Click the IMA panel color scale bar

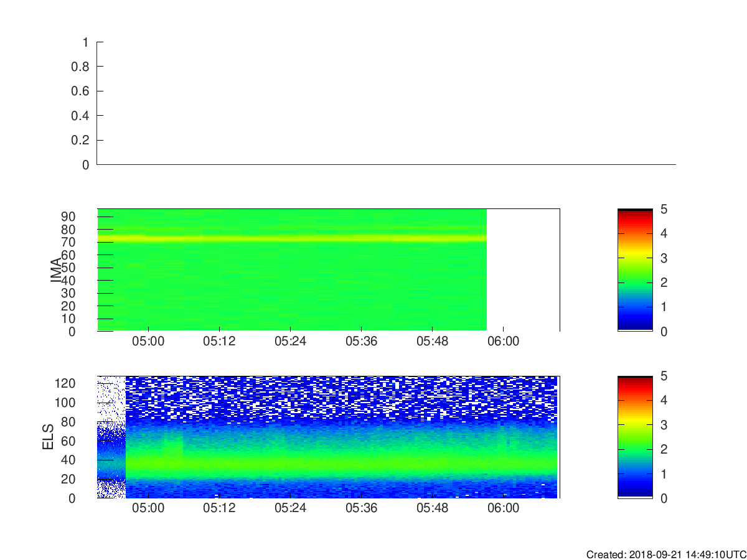coord(635,270)
